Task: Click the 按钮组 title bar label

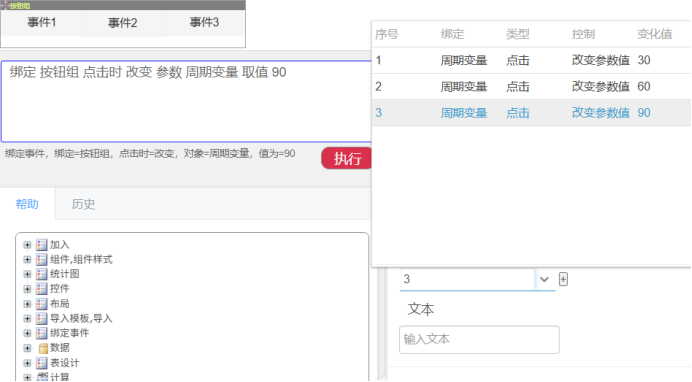Action: pyautogui.click(x=19, y=6)
